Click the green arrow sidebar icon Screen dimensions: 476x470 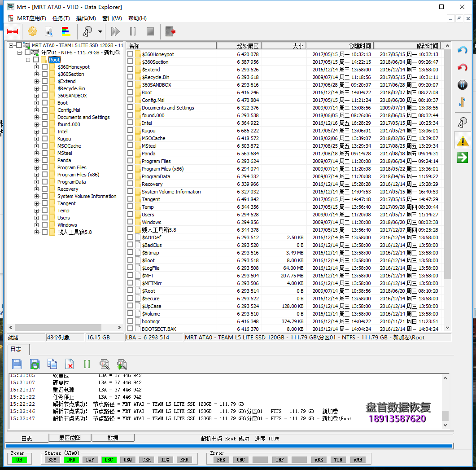pos(462,158)
